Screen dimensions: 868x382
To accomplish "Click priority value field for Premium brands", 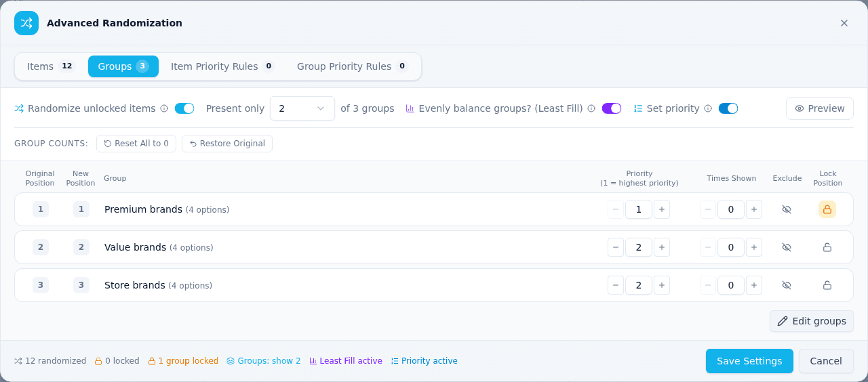I will (639, 209).
